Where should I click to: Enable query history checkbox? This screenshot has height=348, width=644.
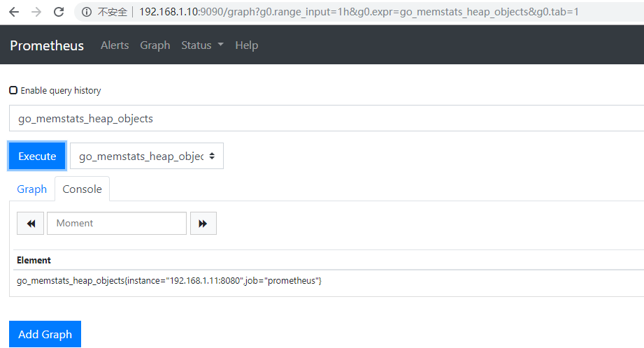point(13,90)
